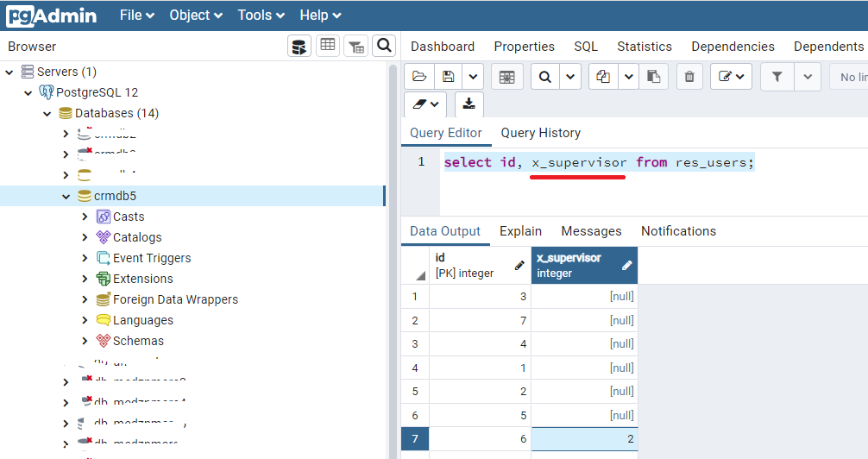Click the Save Data Changes icon

click(506, 77)
